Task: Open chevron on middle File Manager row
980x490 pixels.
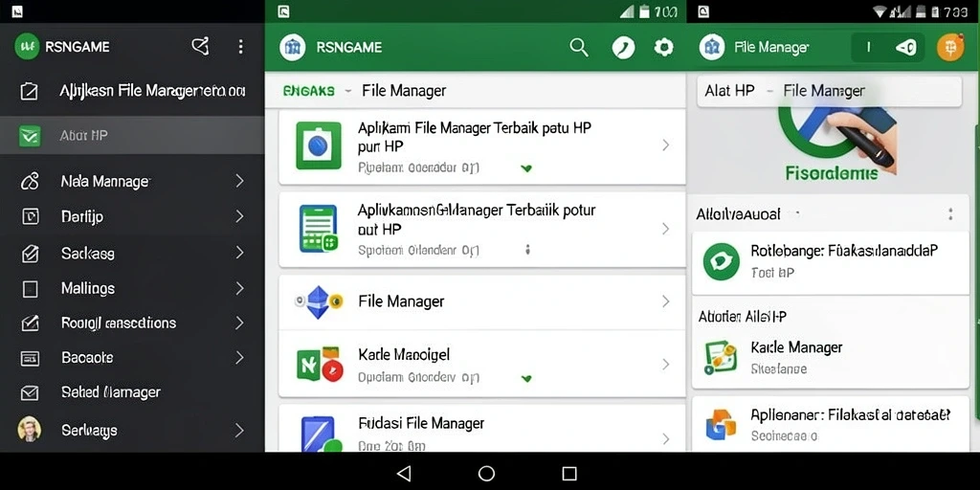Action: (x=666, y=301)
